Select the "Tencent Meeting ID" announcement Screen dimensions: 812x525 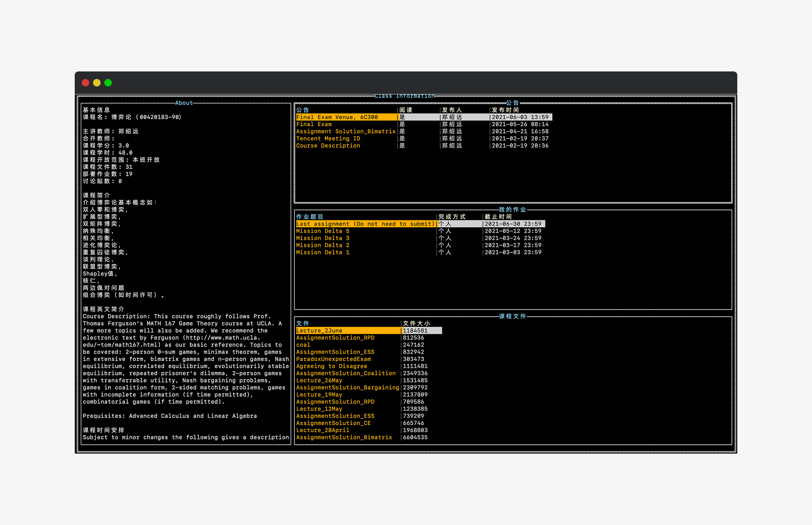pos(328,139)
